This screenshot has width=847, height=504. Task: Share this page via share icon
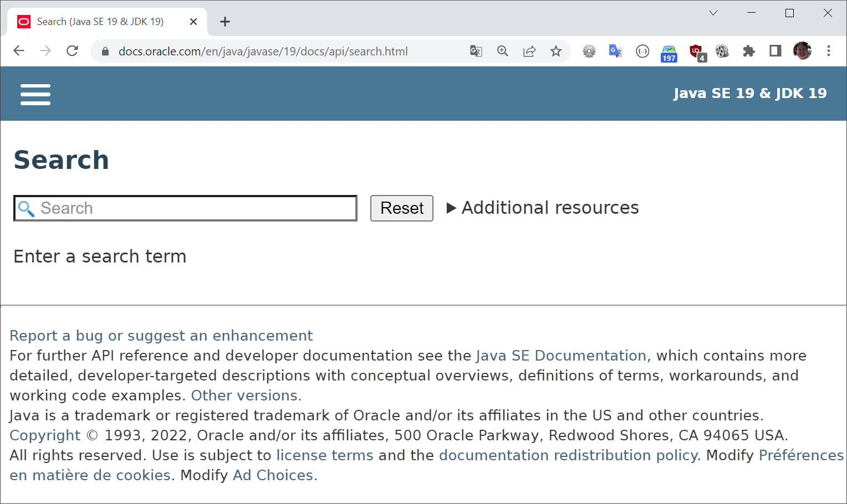529,51
